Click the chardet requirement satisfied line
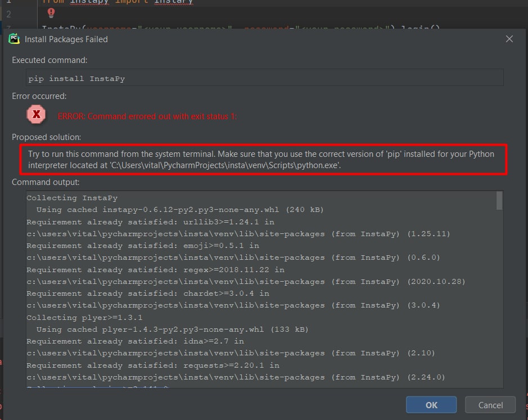528x420 pixels. pos(147,293)
